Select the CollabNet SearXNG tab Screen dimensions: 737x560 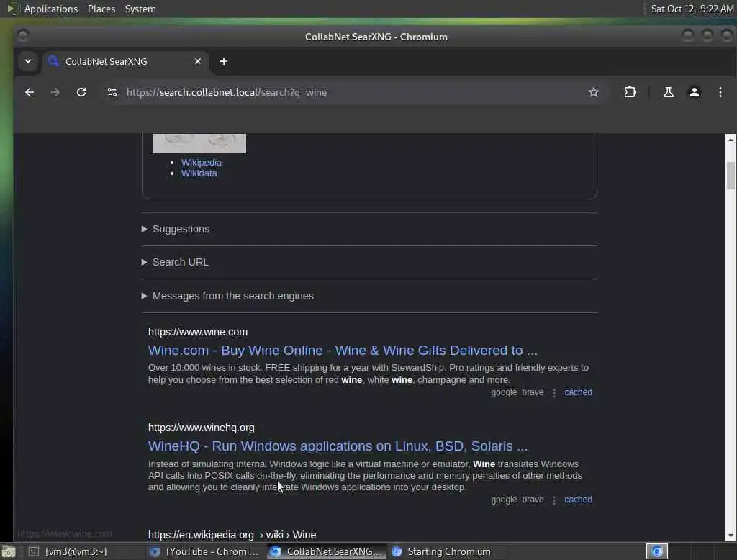(127, 62)
